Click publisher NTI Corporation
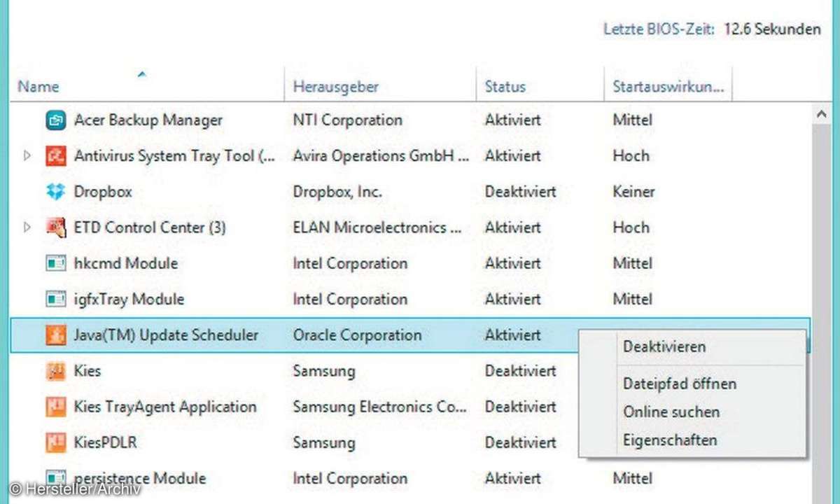This screenshot has height=504, width=840. [x=347, y=120]
